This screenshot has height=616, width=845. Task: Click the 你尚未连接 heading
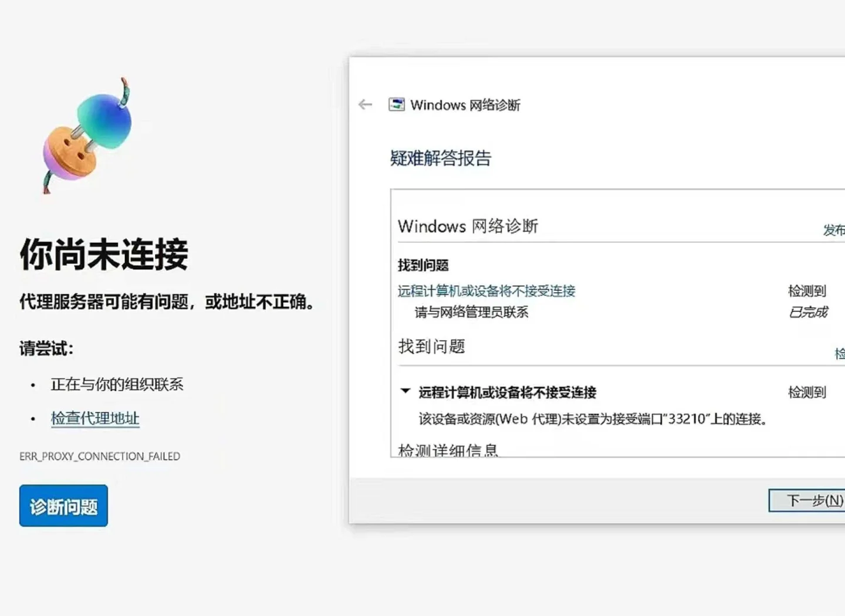click(104, 254)
